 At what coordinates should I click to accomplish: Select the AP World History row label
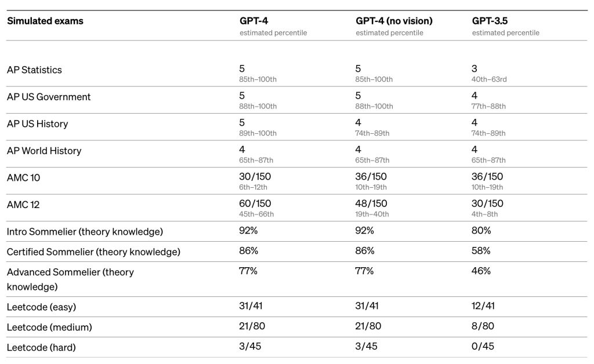tap(44, 151)
